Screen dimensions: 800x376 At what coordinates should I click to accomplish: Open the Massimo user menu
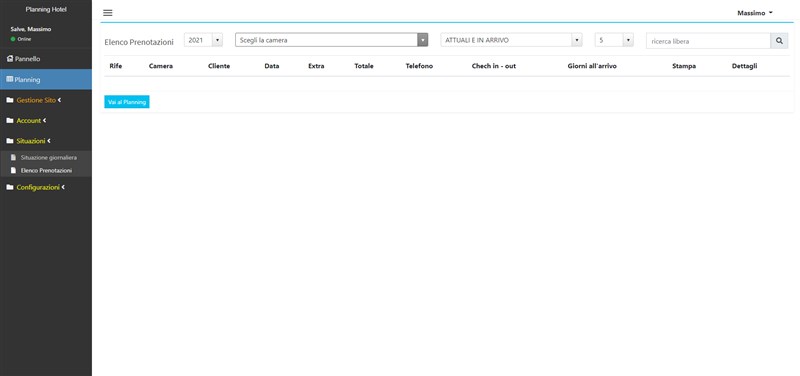pos(755,13)
